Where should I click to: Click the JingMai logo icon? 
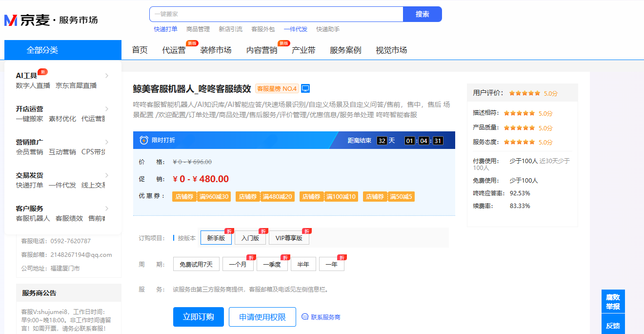tap(11, 20)
